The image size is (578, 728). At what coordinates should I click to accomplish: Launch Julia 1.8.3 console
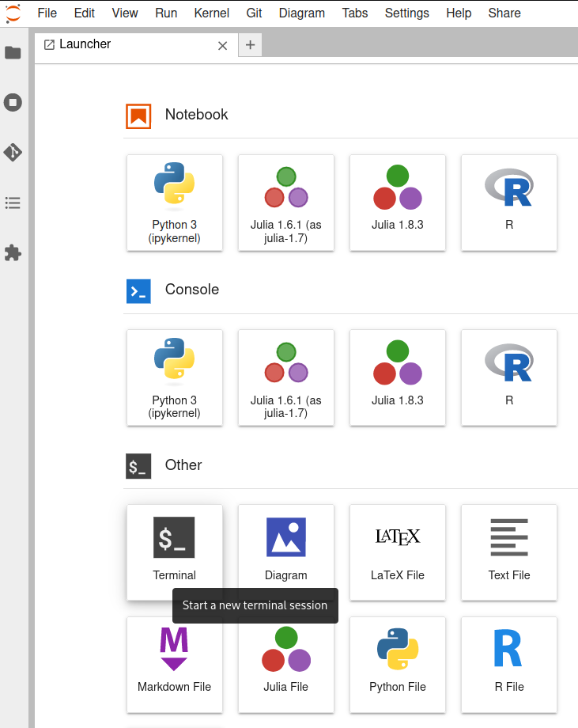point(398,378)
